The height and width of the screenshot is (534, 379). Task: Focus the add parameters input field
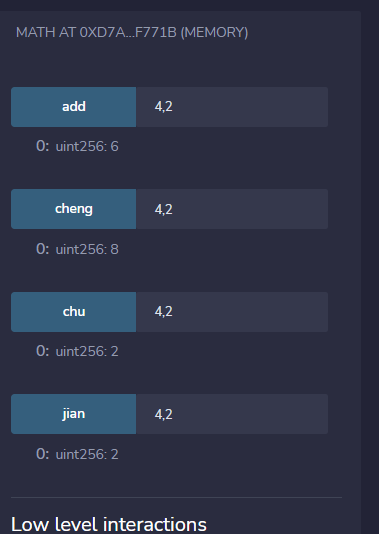(232, 107)
